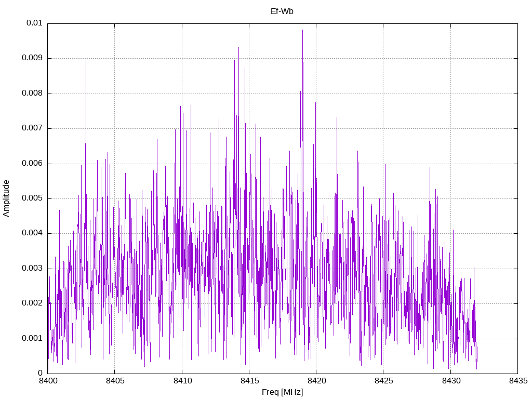The image size is (532, 399).
Task: Click the 0.004 y-axis tick label
Action: pos(32,233)
